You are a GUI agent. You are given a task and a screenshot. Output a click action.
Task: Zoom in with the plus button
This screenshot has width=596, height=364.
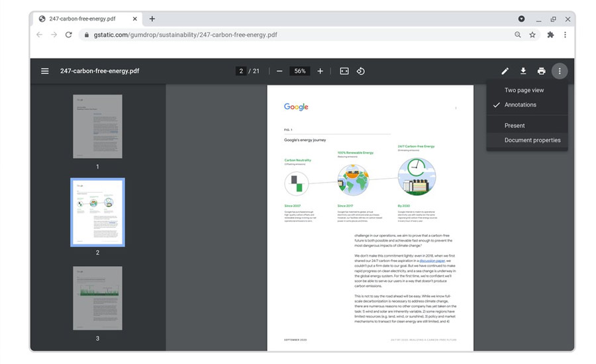(x=320, y=71)
